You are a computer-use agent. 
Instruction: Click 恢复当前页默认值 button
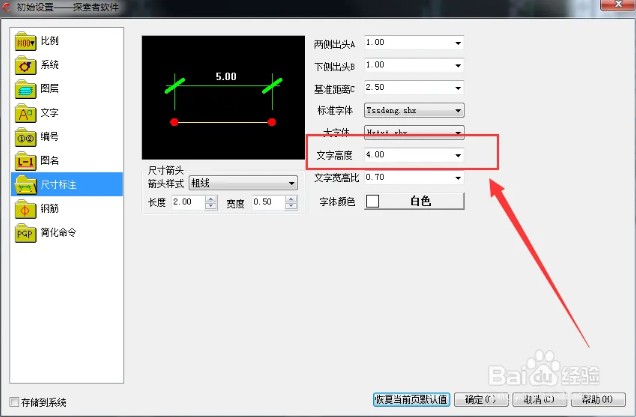411,400
